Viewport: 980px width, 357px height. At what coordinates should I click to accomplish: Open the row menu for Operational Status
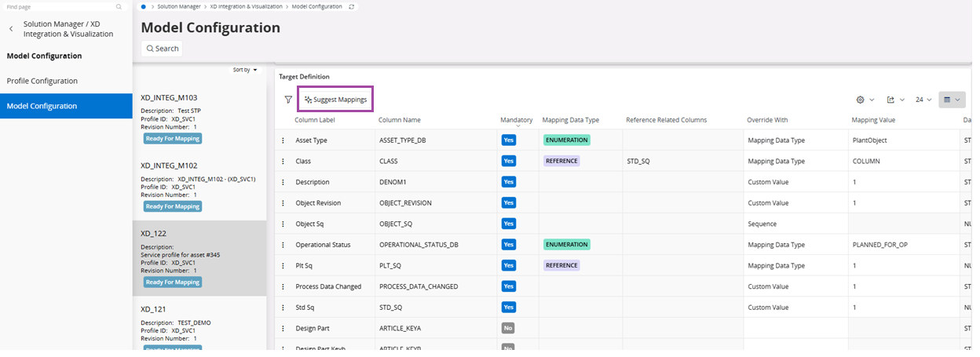(x=283, y=245)
